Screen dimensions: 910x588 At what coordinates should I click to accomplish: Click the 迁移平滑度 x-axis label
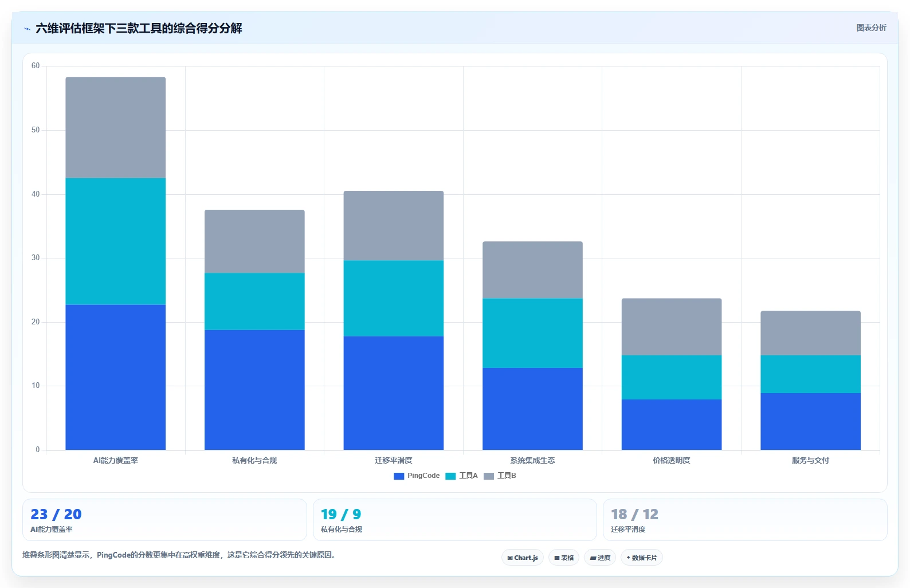click(x=394, y=460)
